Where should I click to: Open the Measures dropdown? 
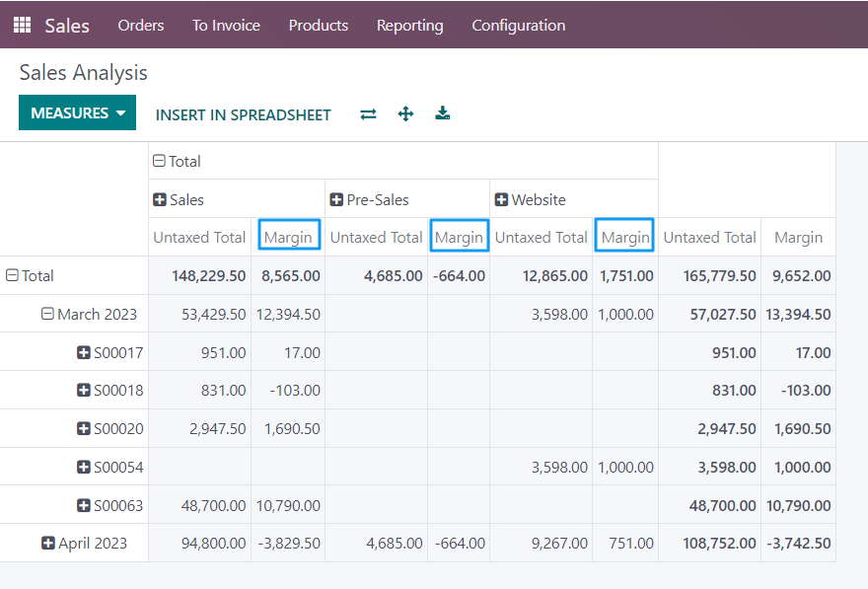[78, 113]
